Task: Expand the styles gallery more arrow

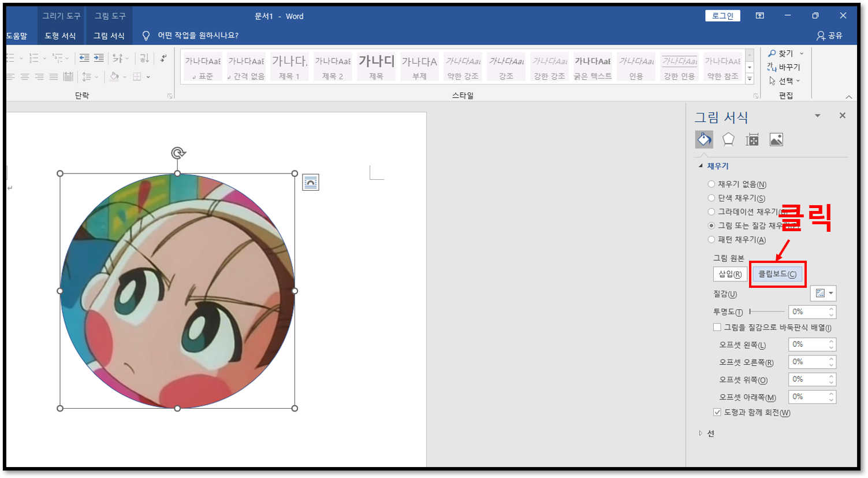Action: (750, 79)
